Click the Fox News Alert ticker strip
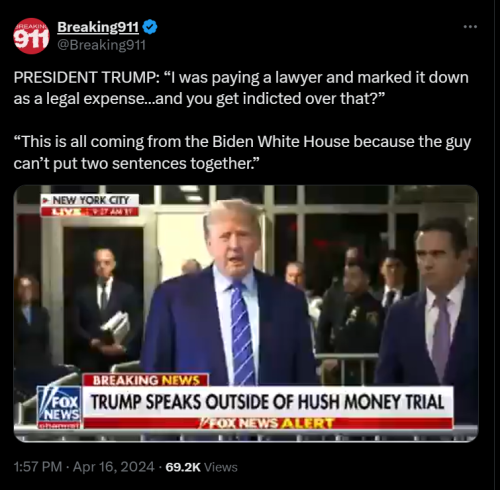 click(x=268, y=423)
